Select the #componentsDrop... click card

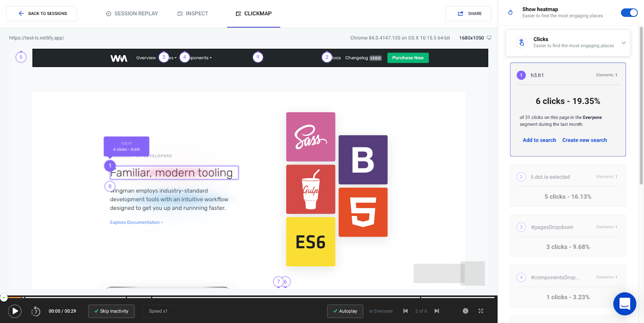[568, 286]
